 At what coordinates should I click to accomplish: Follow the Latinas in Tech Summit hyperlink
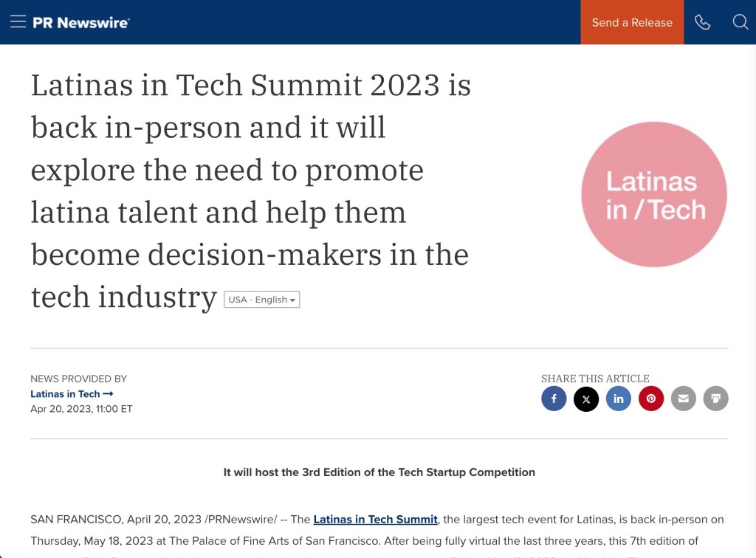375,520
